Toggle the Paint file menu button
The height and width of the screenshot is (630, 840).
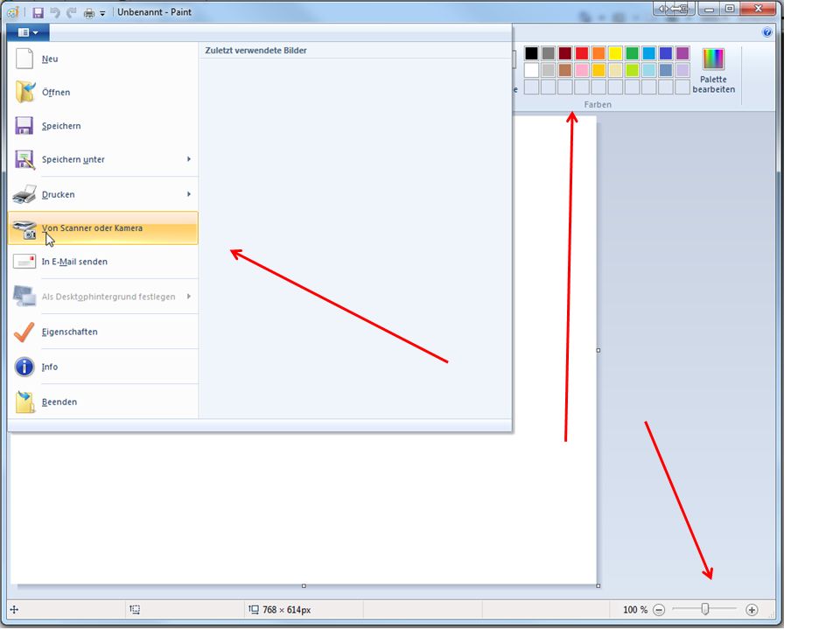(28, 32)
